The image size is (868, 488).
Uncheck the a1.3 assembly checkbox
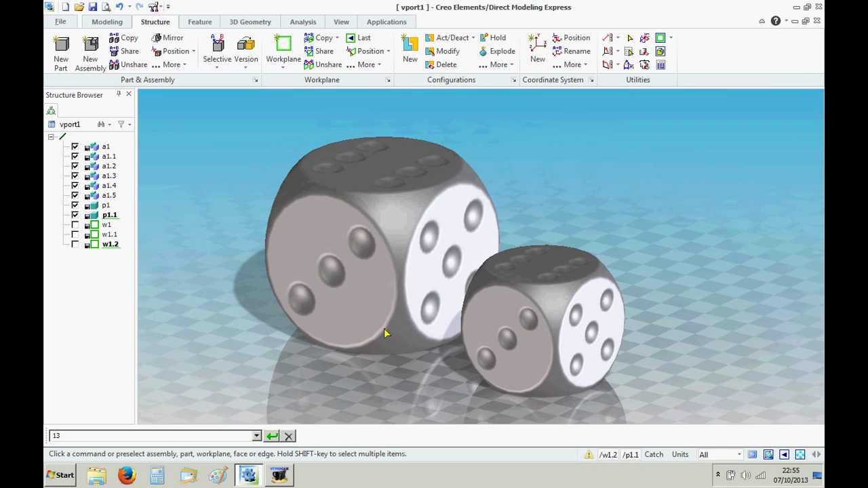coord(75,176)
